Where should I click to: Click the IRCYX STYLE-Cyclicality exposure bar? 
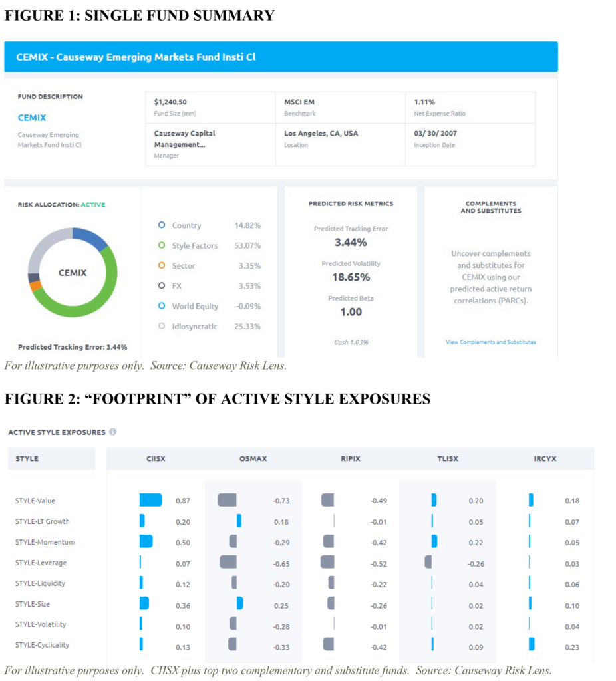click(x=532, y=644)
